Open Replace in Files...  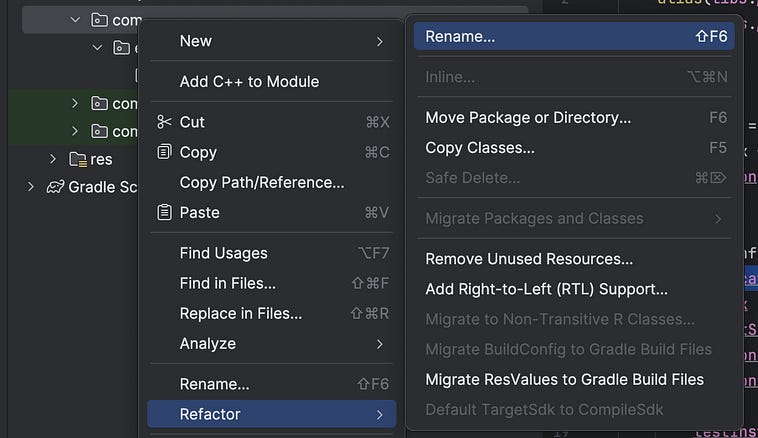coord(271,313)
